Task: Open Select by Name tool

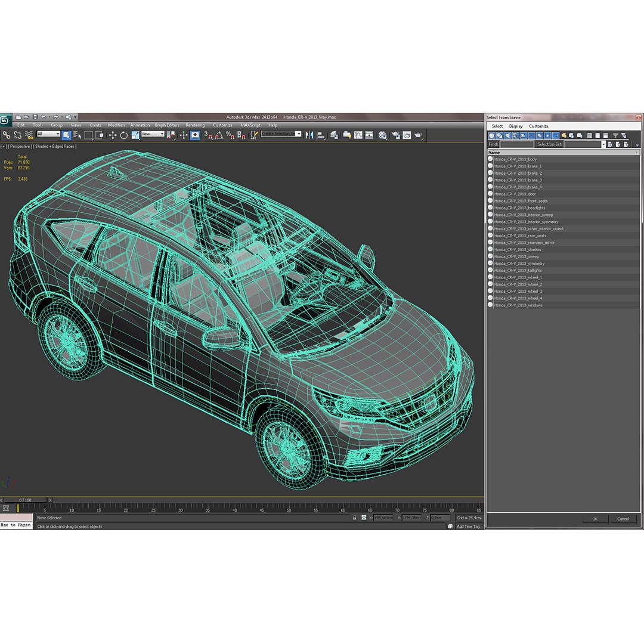Action: tap(78, 135)
